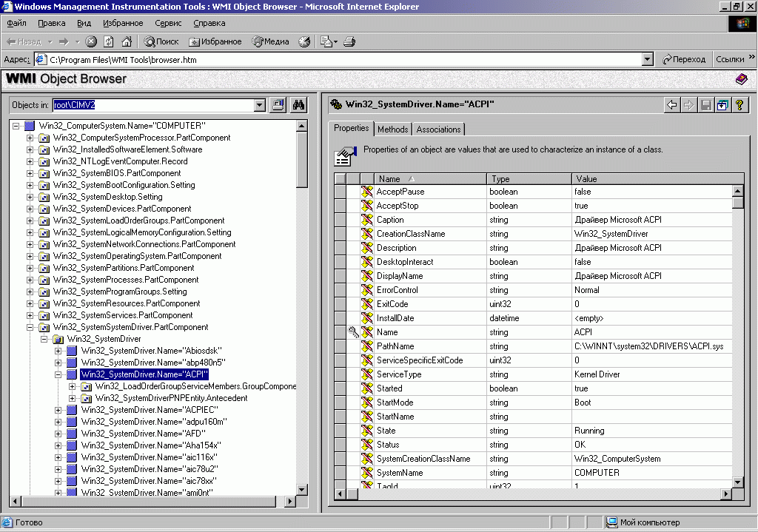Screen dimensions: 758x532
Task: Expand Win32_SystemDriverPNPEntity.Antecedent node
Action: 72,398
